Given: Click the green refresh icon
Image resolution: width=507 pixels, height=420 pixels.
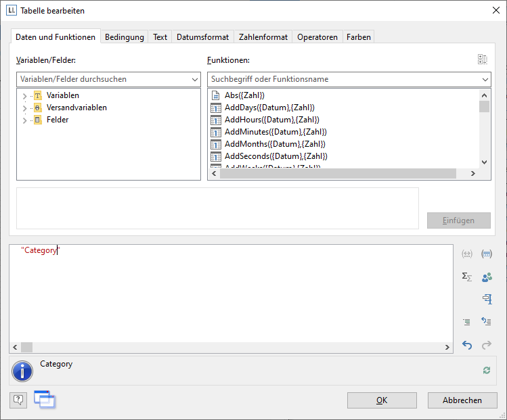Looking at the screenshot, I should coord(486,370).
